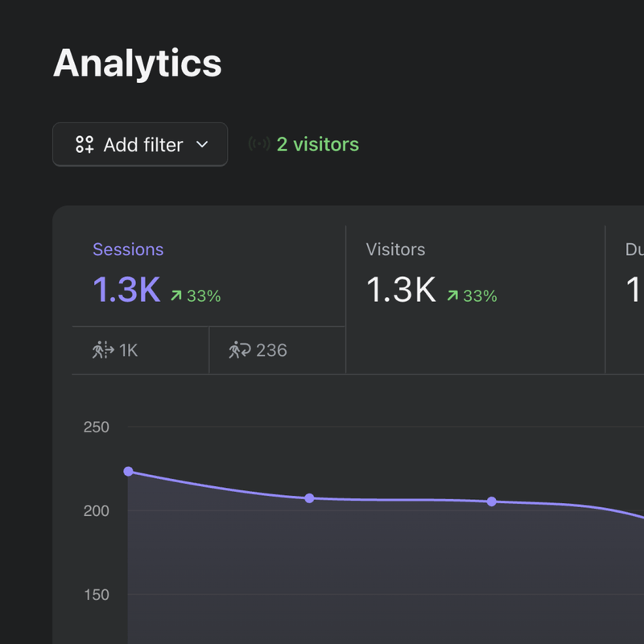
Task: Click the new sessions walking icon
Action: (x=103, y=350)
